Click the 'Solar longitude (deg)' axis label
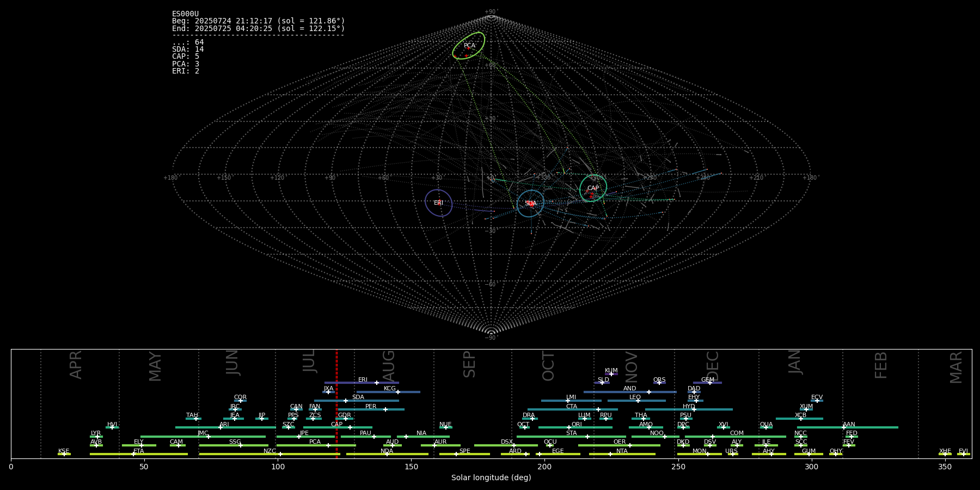This screenshot has width=980, height=490. (x=491, y=478)
